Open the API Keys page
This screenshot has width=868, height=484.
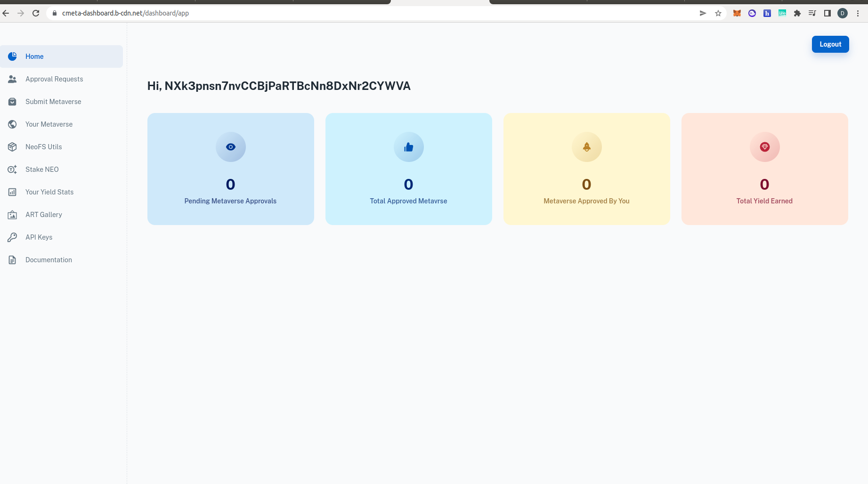[61, 237]
